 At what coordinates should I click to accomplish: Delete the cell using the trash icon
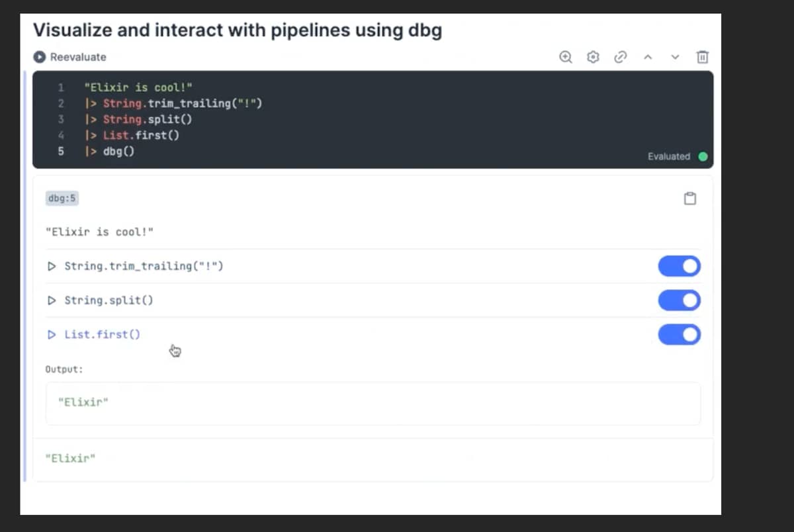[x=702, y=57]
